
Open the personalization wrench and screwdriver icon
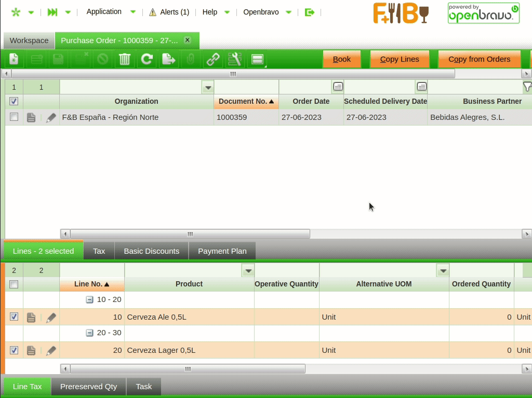pos(235,59)
